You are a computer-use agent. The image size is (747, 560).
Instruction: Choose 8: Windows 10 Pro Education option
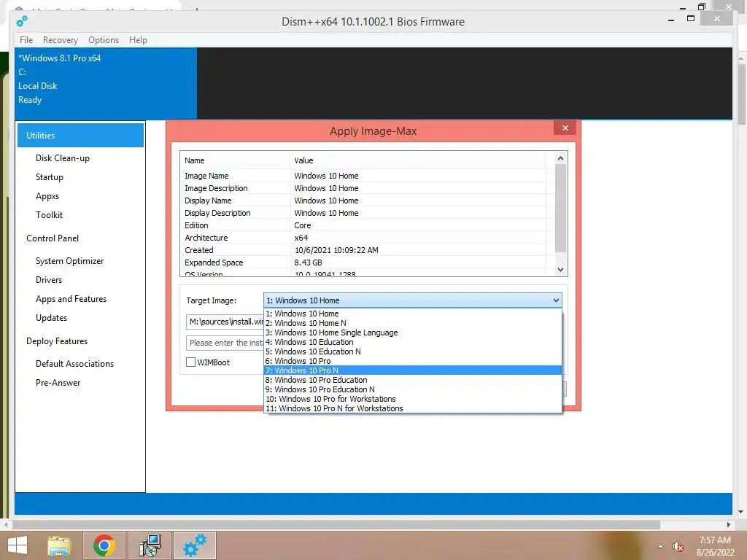(413, 380)
